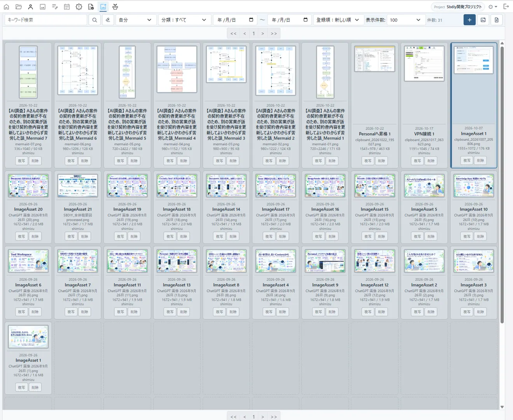Open the owner dropdown showing 自分
This screenshot has width=513, height=420.
(135, 20)
